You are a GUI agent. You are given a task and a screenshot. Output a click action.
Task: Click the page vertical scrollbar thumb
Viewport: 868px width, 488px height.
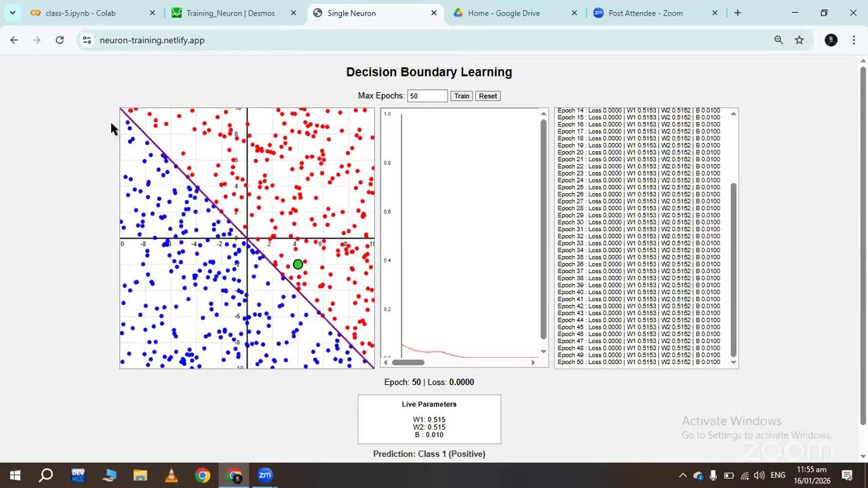click(863, 246)
